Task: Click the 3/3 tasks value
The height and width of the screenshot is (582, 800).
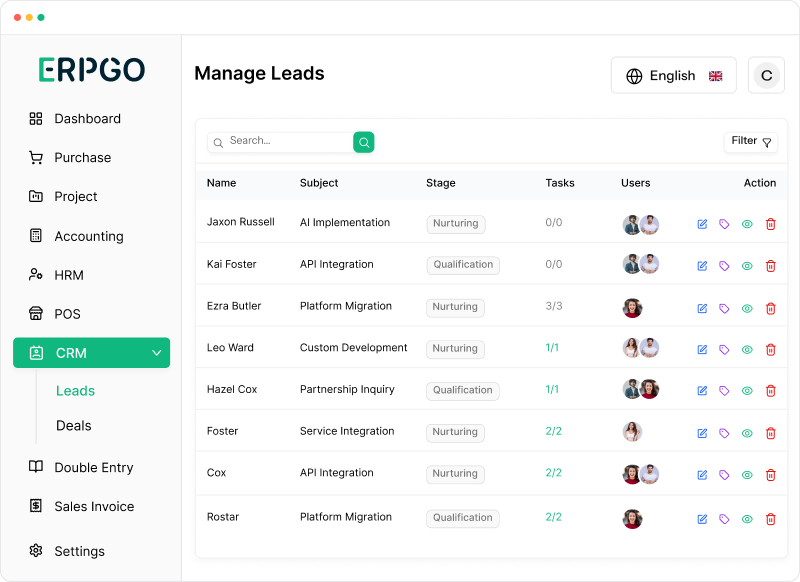Action: [554, 306]
